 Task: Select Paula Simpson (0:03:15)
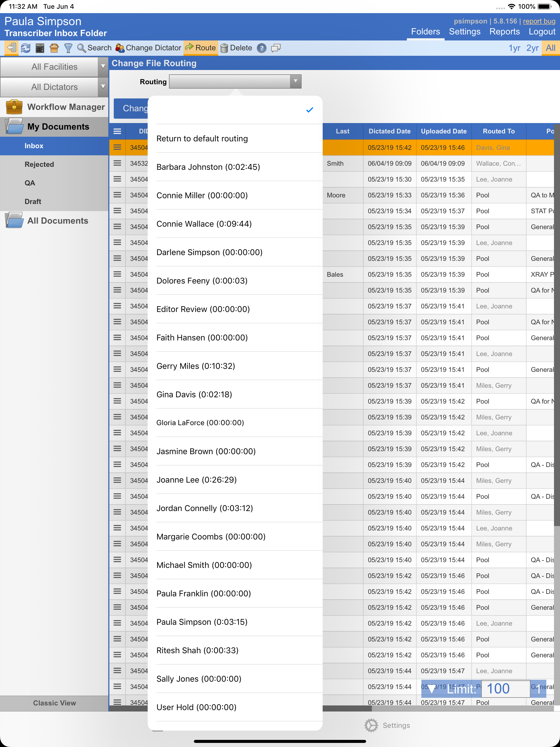(235, 622)
